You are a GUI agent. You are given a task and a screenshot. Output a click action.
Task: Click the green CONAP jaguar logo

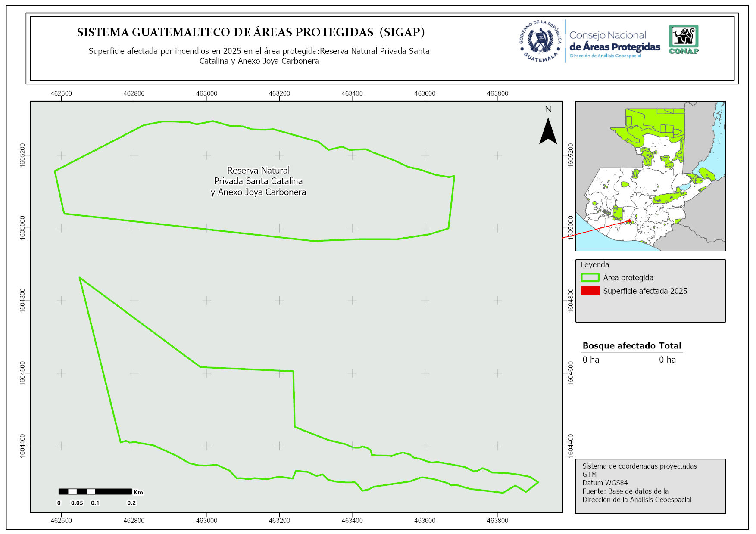click(x=684, y=39)
